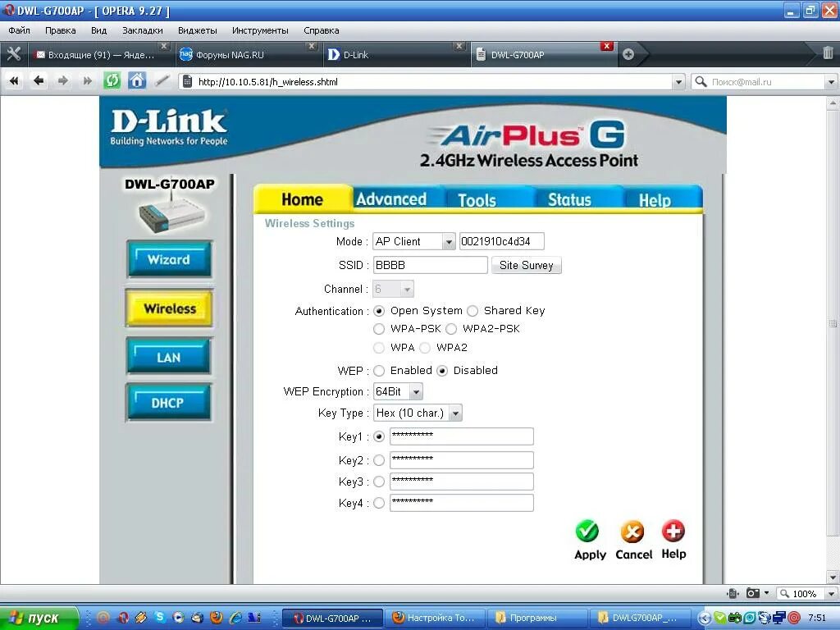Reload the page with green refresh icon

[x=112, y=81]
